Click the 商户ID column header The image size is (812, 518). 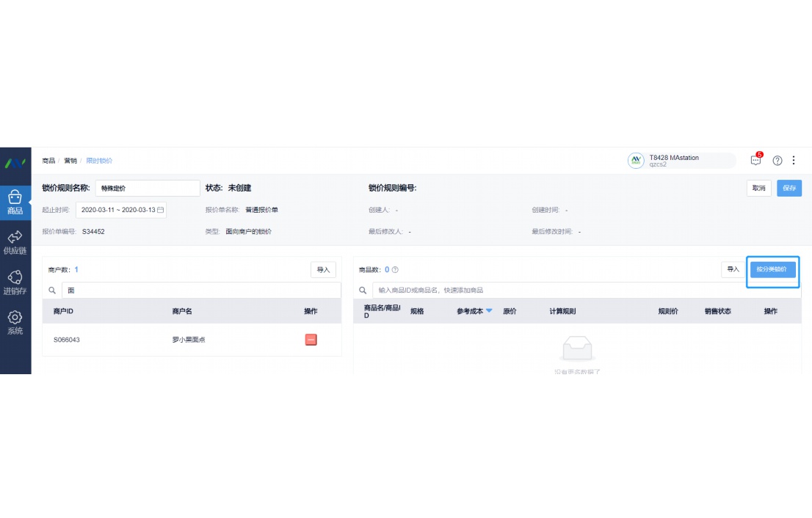[63, 311]
